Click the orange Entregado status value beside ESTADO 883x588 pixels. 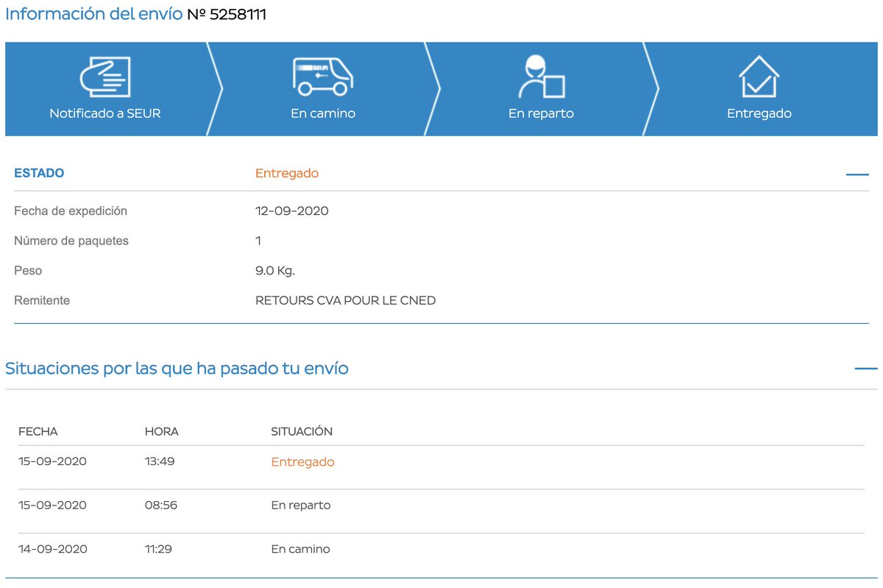pyautogui.click(x=287, y=173)
